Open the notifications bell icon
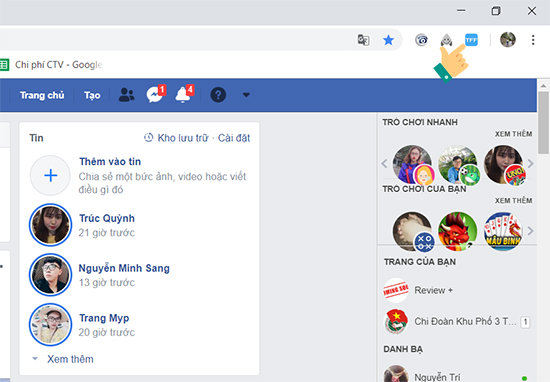The image size is (550, 382). (x=183, y=94)
